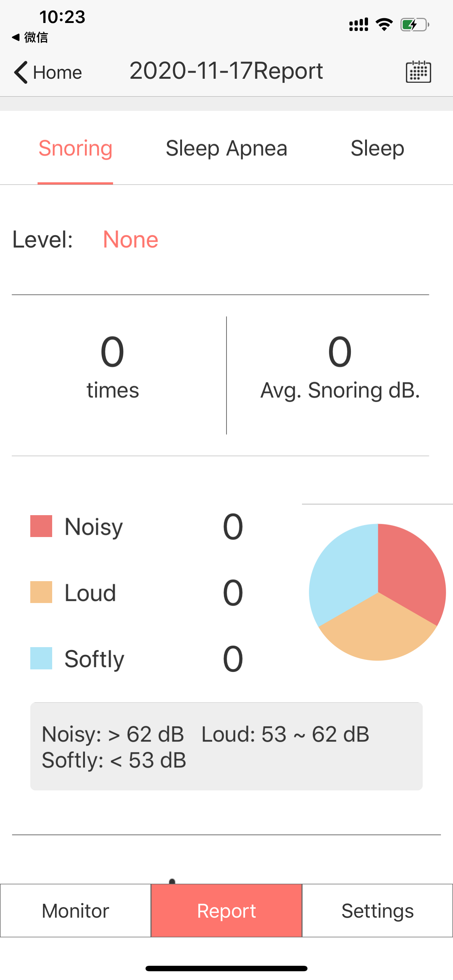Tap the battery charging indicator
This screenshot has width=453, height=980.
[414, 25]
